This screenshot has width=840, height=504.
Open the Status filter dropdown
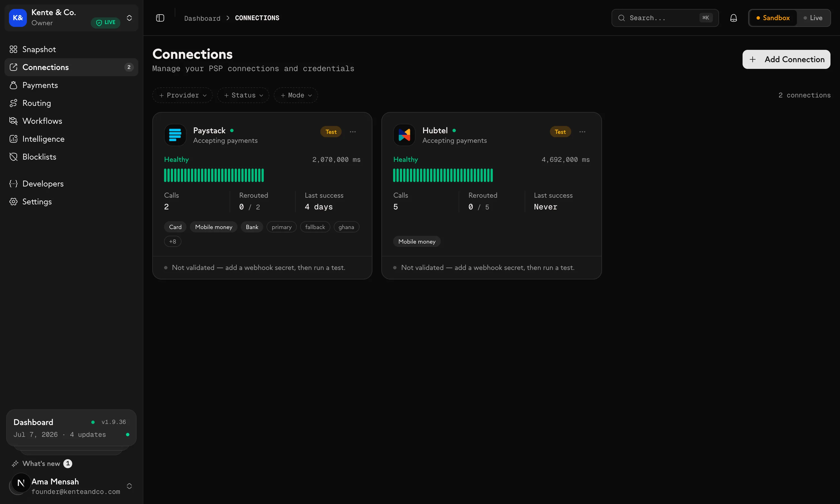pyautogui.click(x=243, y=95)
